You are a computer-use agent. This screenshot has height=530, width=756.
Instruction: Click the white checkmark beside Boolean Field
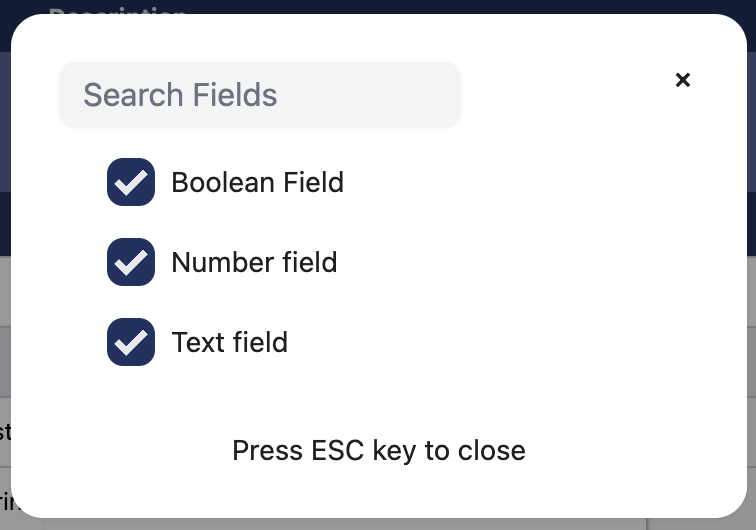pos(131,182)
